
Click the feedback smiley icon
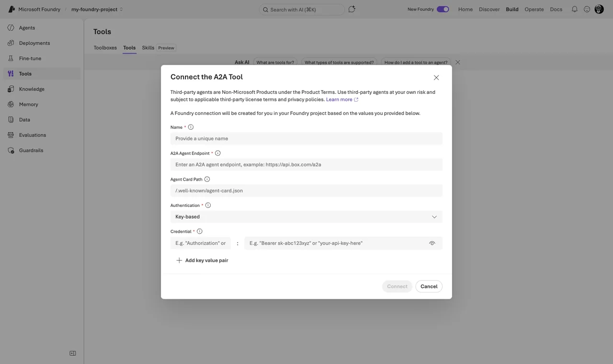tap(587, 9)
